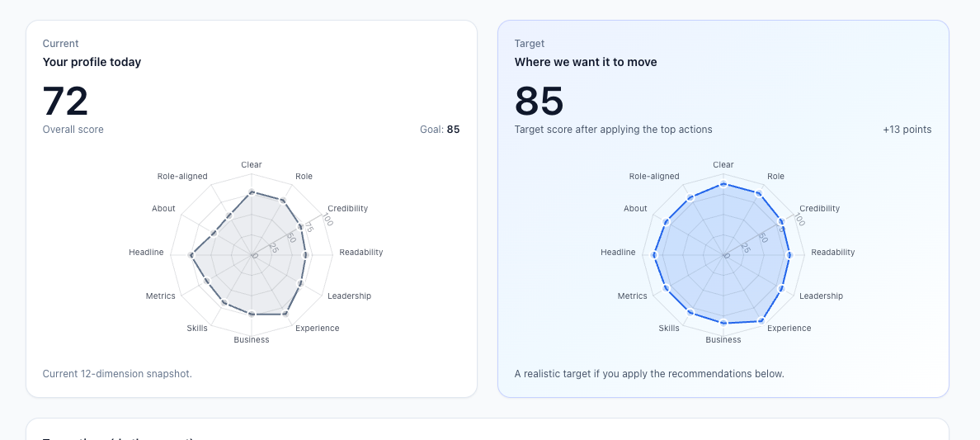
Task: Select the Readability data point on the target chart
Action: [789, 255]
